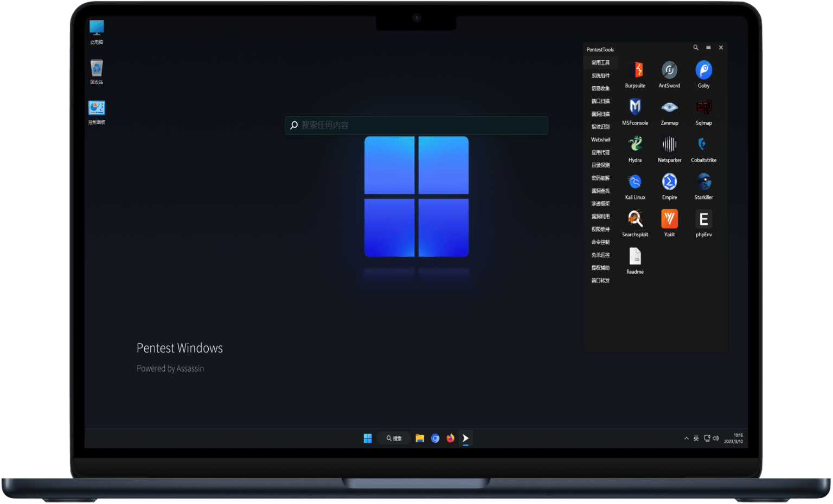
Task: Open the volume speaker tray icon
Action: coord(716,438)
